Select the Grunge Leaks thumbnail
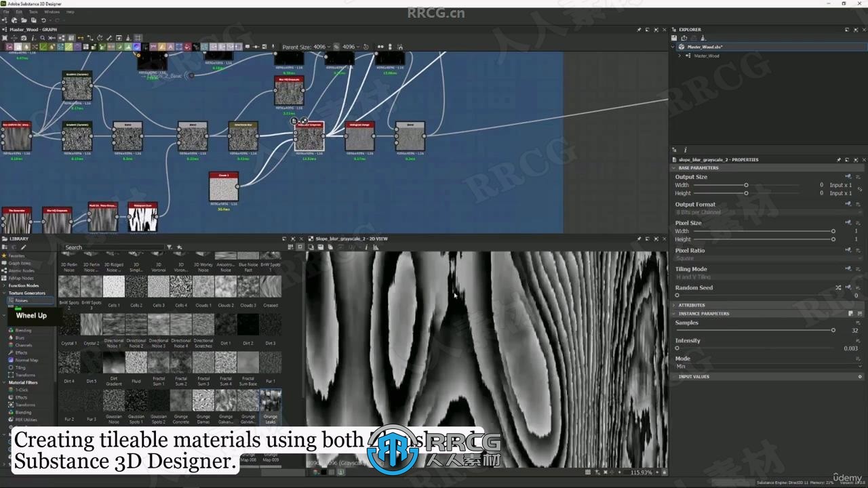The image size is (868, 488). coord(271,400)
